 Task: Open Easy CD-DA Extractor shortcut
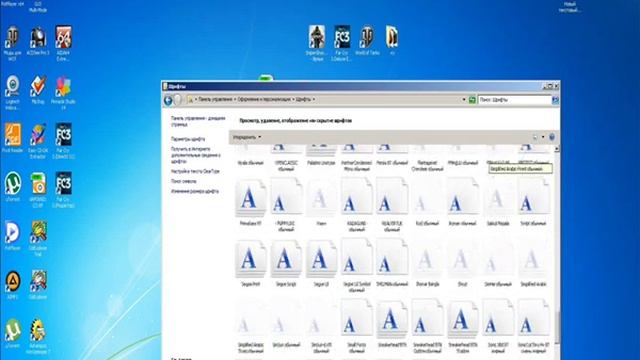click(38, 141)
